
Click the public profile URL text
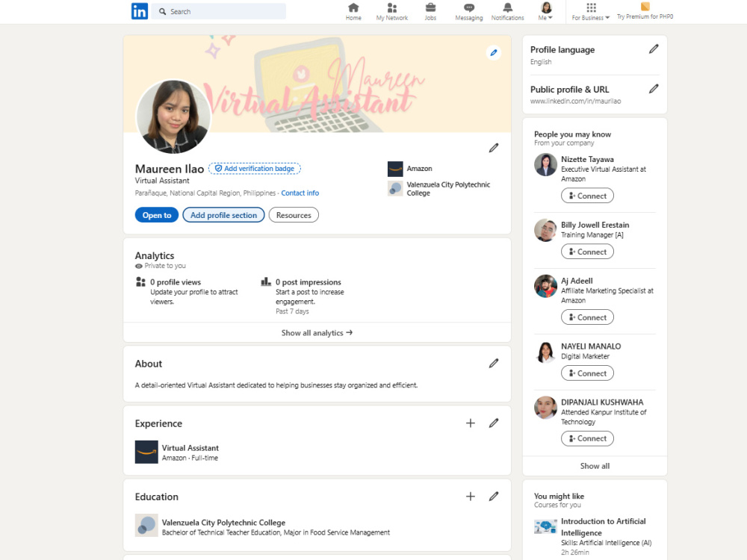coord(575,101)
